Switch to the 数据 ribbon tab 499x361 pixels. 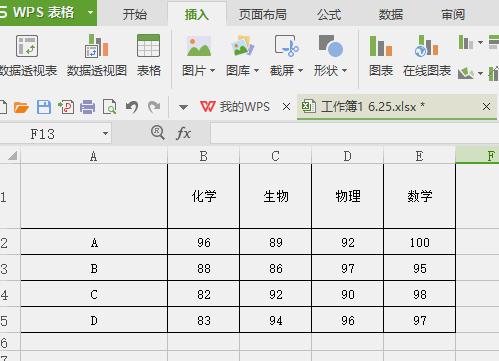391,14
